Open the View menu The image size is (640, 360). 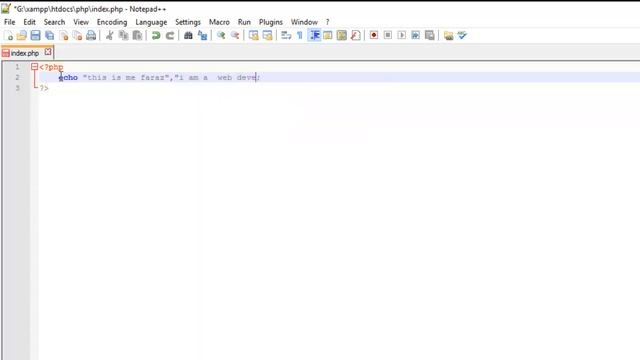[x=81, y=22]
